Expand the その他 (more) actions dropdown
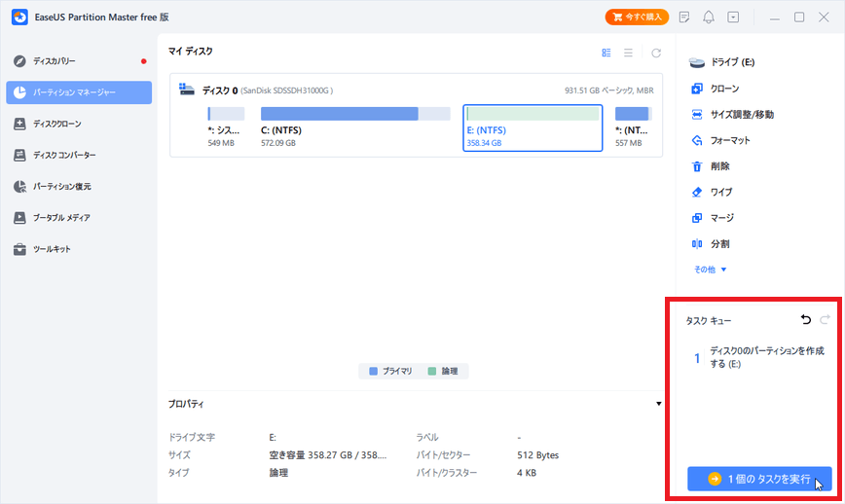 (x=710, y=270)
